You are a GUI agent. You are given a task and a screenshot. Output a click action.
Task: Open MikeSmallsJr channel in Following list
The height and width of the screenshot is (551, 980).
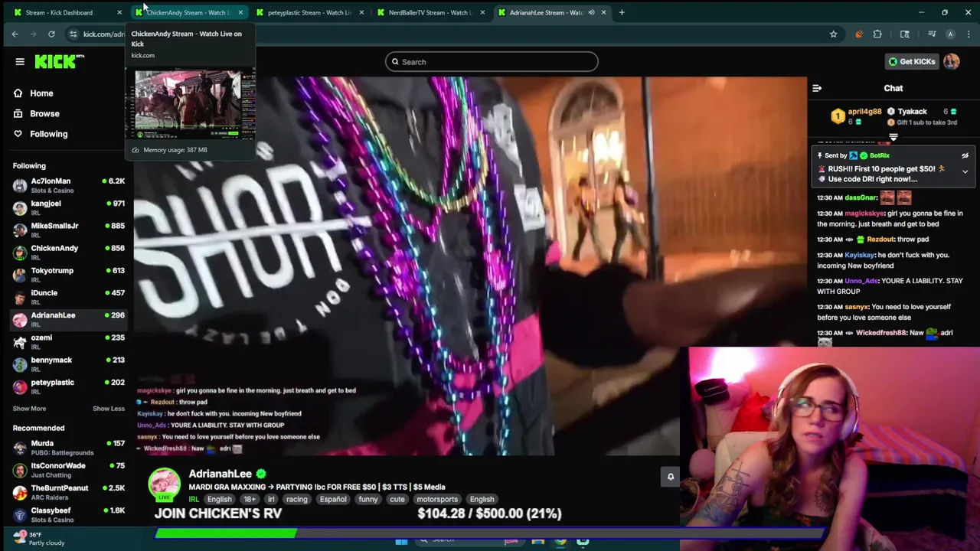pos(68,230)
